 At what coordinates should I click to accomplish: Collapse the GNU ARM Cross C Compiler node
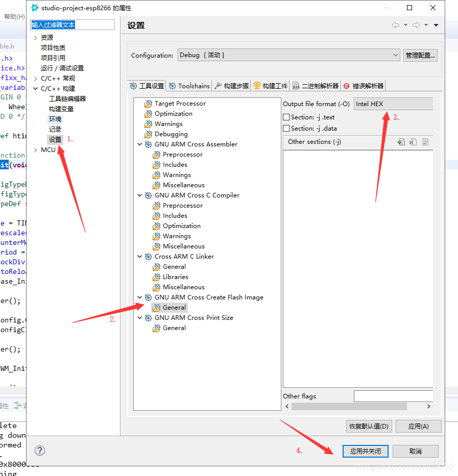(139, 195)
